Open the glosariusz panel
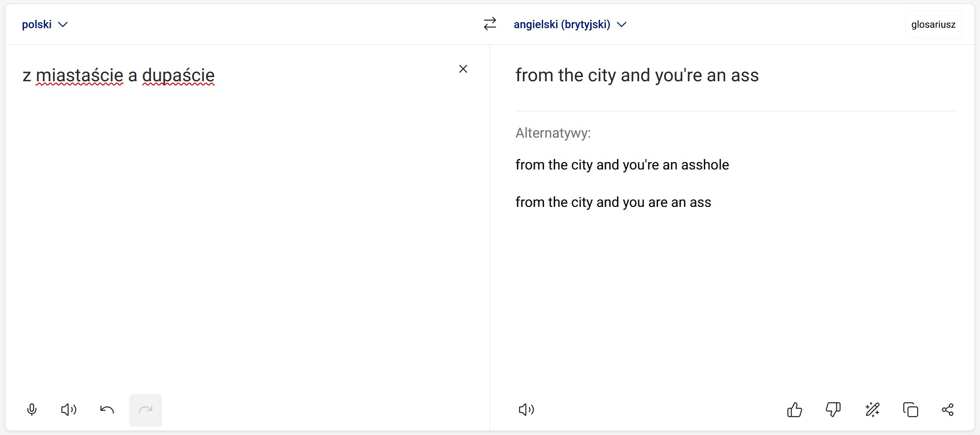 933,24
